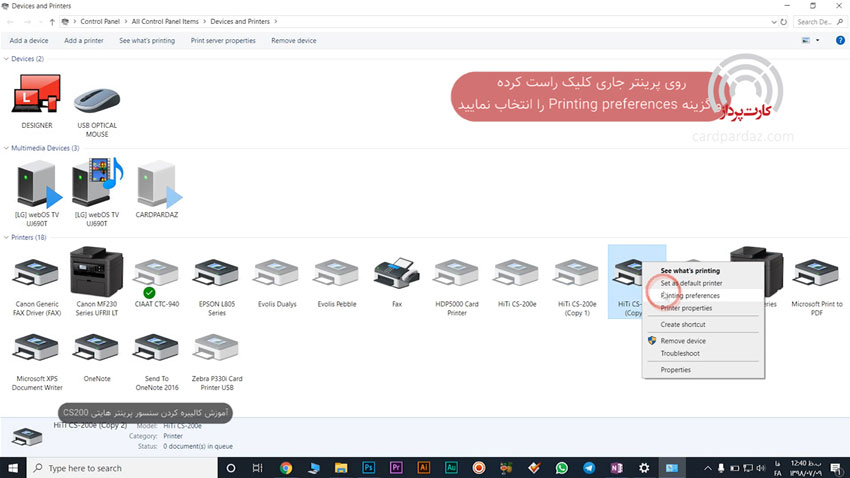Image resolution: width=850 pixels, height=478 pixels.
Task: Show hidden system tray icons
Action: click(707, 468)
